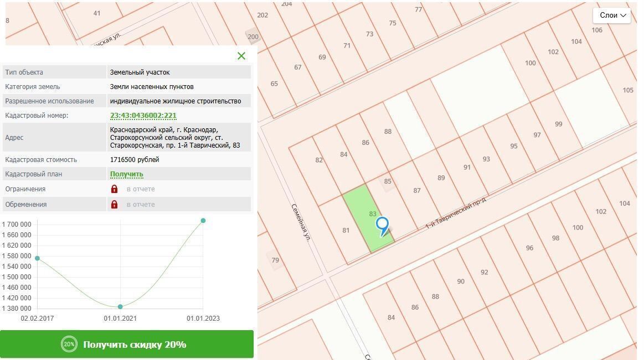Click parcel 71 on the map
This screenshot has height=360, width=644.
(x=347, y=45)
